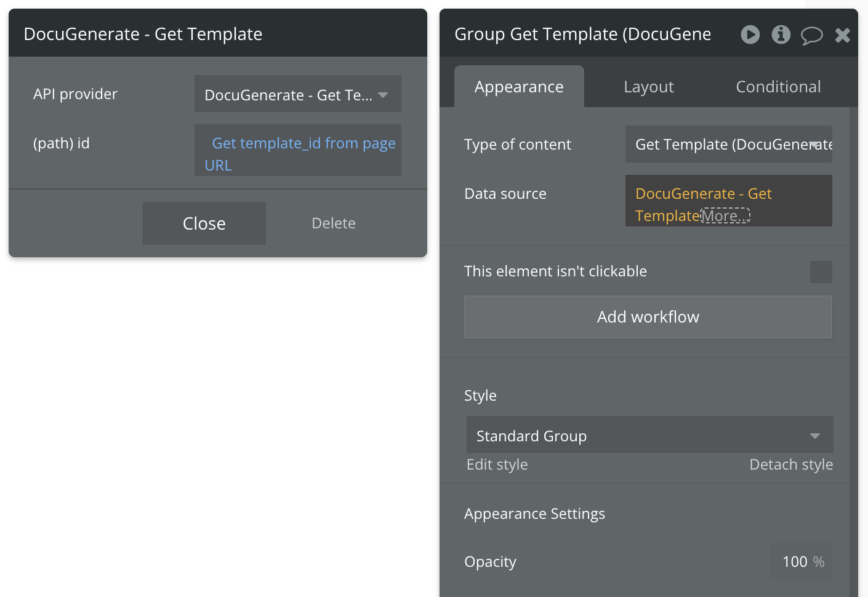Click the Close button in Get Template dialog

click(x=204, y=223)
